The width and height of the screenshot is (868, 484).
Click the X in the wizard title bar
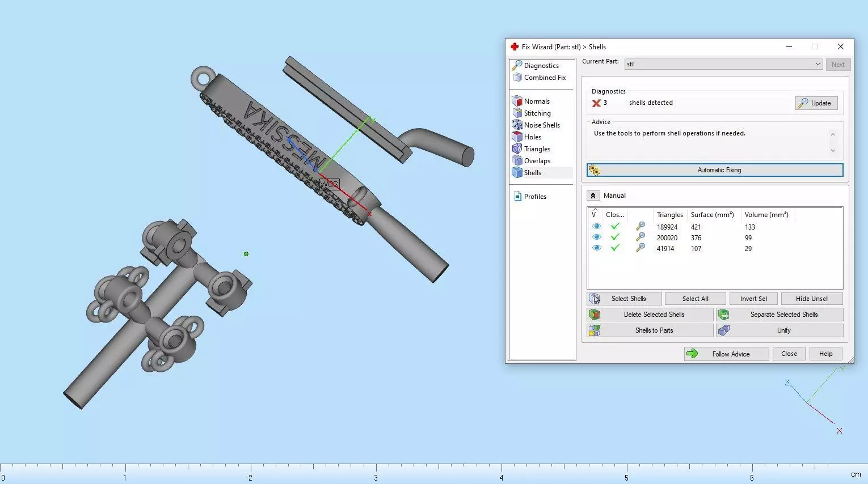[x=841, y=47]
